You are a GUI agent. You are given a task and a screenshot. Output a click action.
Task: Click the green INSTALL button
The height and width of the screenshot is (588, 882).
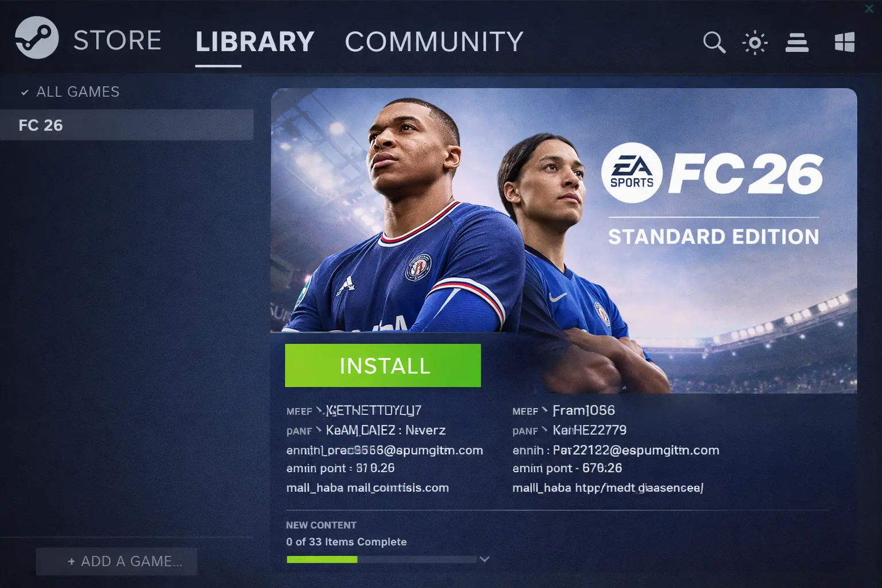pos(383,365)
